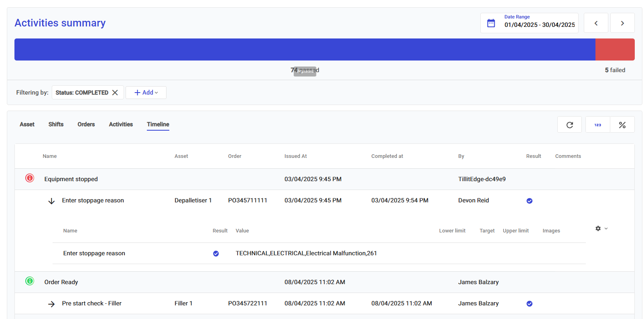Open the Add filter dropdown
The height and width of the screenshot is (319, 644).
pyautogui.click(x=146, y=93)
